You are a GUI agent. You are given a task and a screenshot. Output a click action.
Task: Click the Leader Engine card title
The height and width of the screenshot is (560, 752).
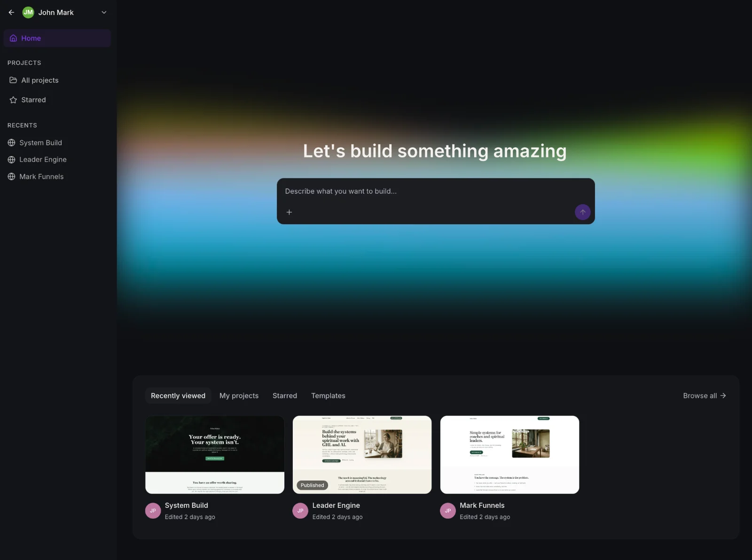coord(336,505)
